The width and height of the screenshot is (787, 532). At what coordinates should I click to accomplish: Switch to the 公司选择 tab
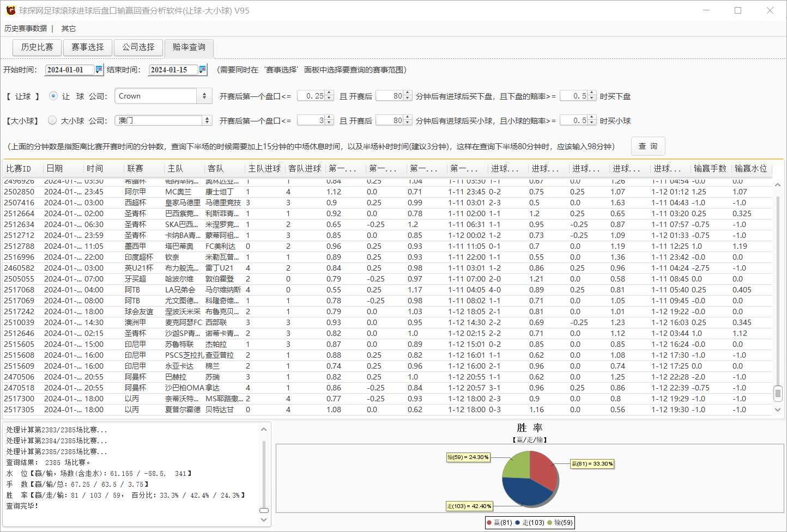138,47
